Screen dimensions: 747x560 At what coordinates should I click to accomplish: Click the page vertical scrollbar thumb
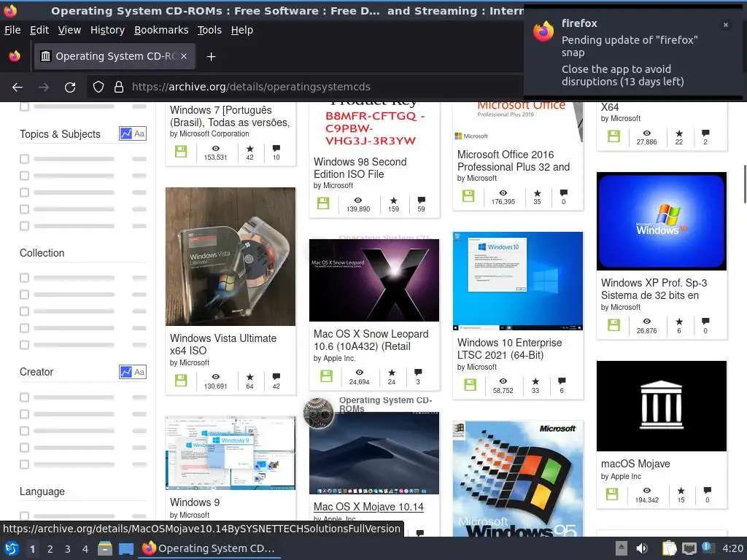point(744,184)
